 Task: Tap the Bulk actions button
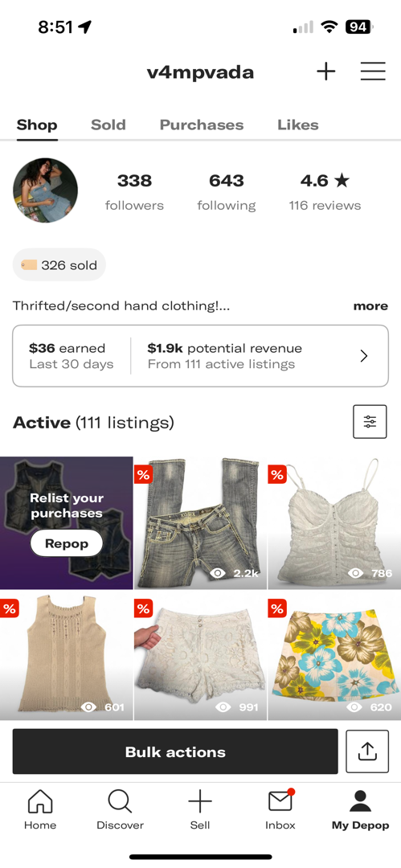pos(175,751)
